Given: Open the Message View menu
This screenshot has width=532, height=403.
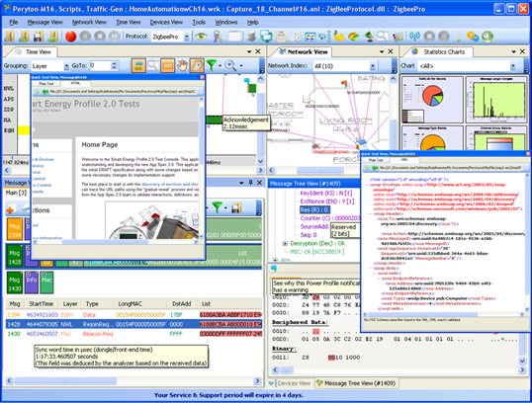Looking at the screenshot, I should point(45,23).
